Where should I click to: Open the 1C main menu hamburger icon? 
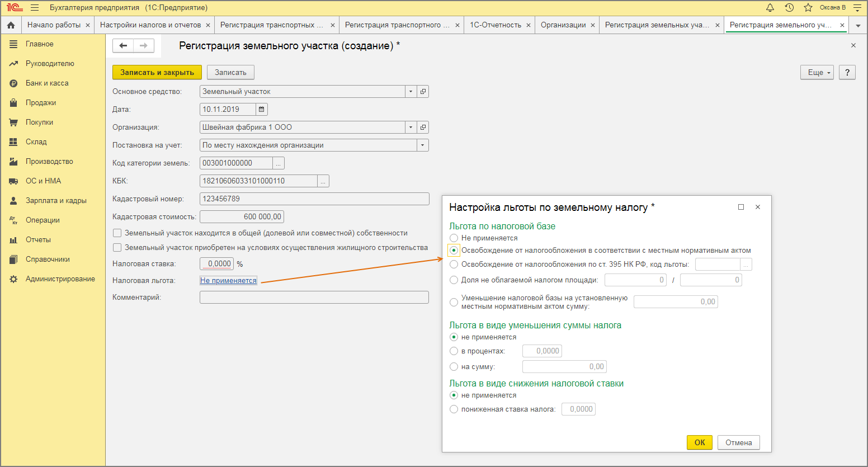tap(35, 8)
